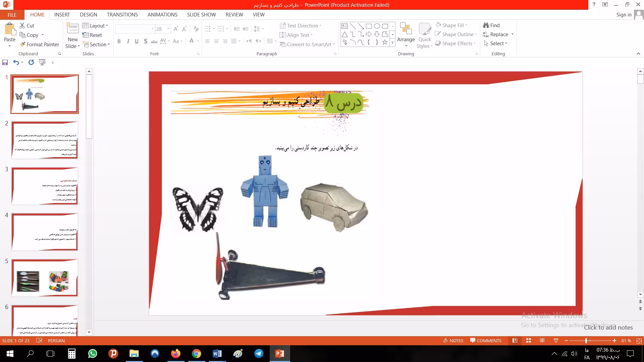Open Reading View from status bar
Image resolution: width=644 pixels, height=362 pixels.
tap(542, 341)
